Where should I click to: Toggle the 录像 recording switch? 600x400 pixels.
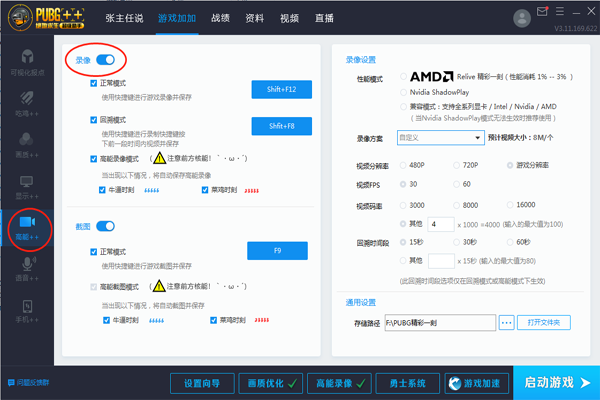pos(105,62)
